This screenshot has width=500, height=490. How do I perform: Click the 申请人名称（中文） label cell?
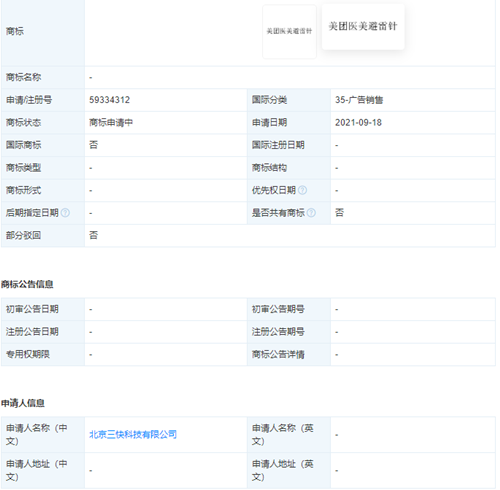click(43, 434)
